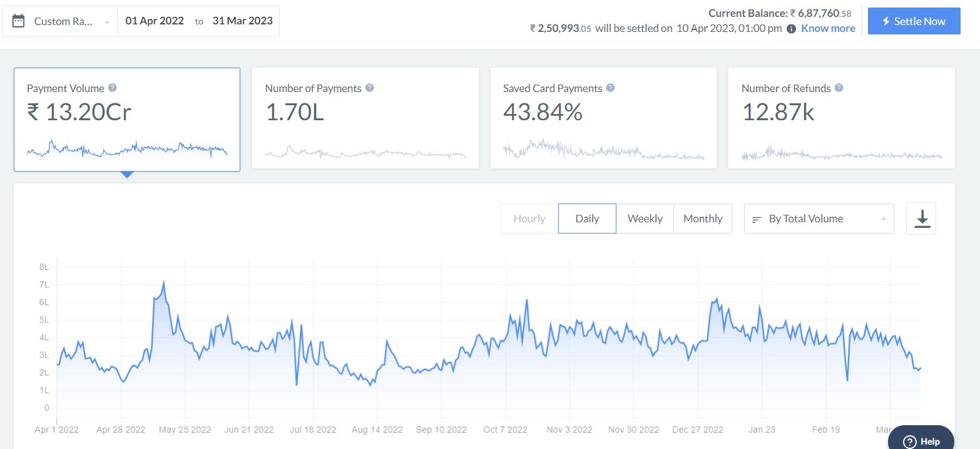
Task: Click the Number of Payments help icon
Action: (x=370, y=88)
